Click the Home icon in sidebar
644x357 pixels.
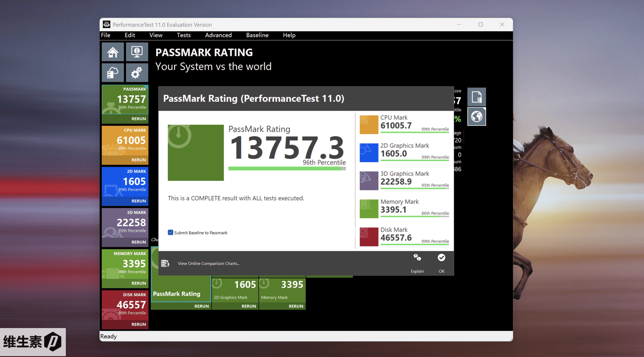113,52
